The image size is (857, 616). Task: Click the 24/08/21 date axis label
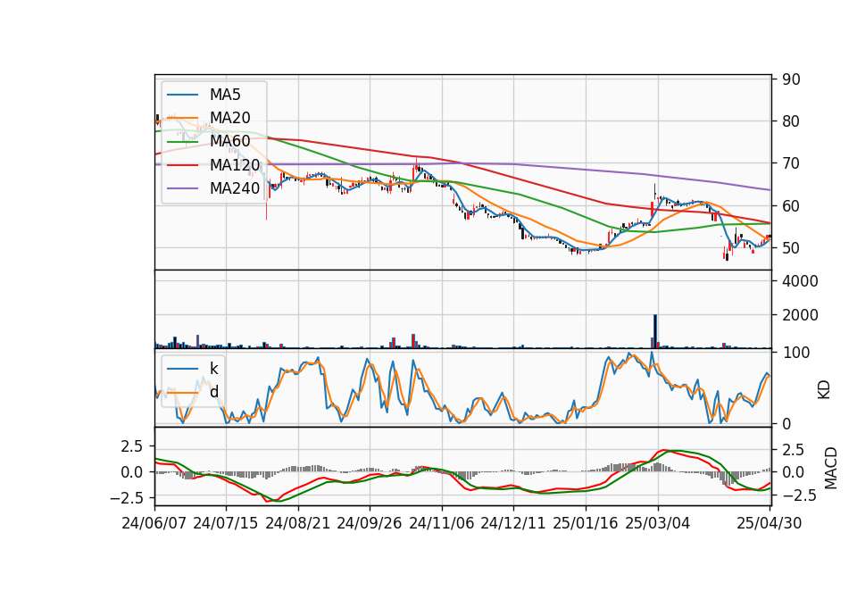pyautogui.click(x=298, y=523)
